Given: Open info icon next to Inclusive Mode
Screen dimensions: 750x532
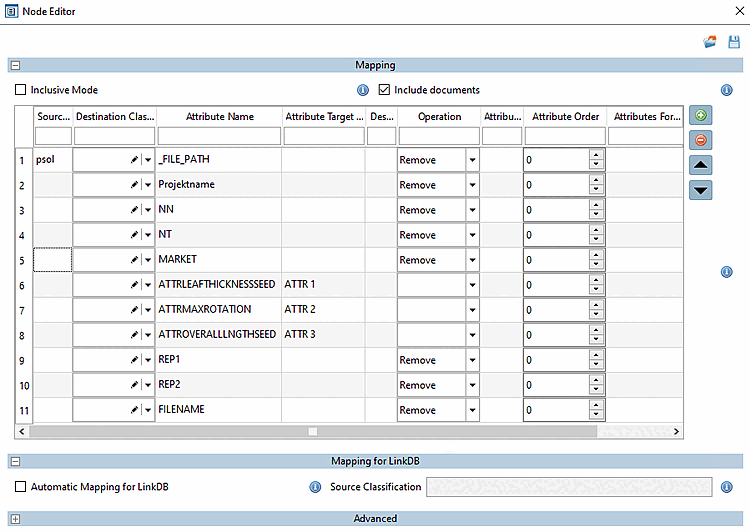Looking at the screenshot, I should [363, 90].
